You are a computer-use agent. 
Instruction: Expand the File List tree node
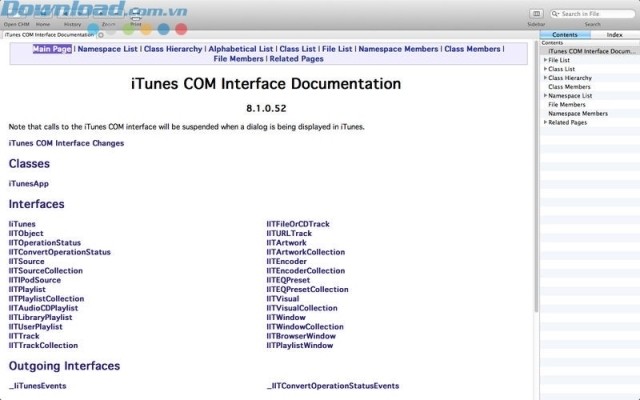545,60
